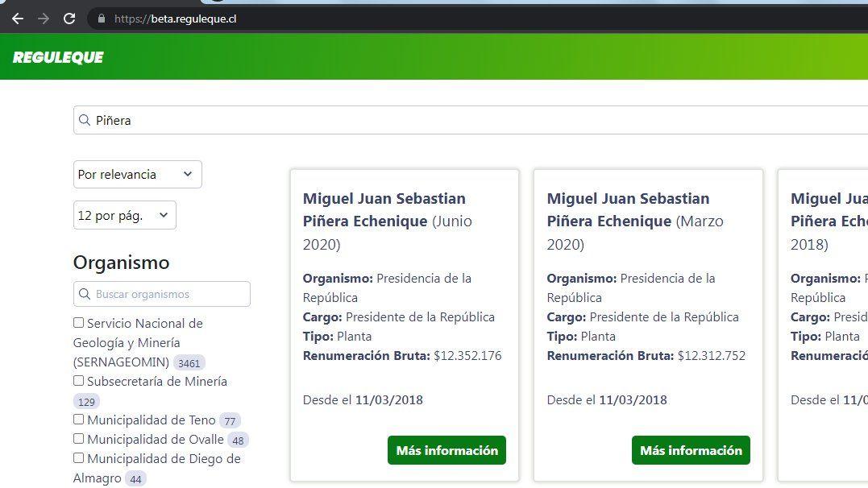Image resolution: width=868 pixels, height=488 pixels.
Task: Click the Buscar organismos filter field
Action: [x=162, y=294]
